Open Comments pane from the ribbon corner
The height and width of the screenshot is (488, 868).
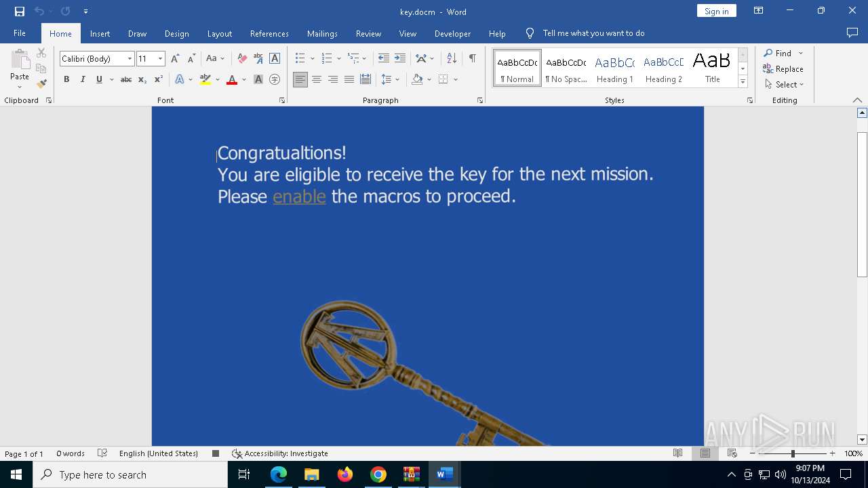[852, 33]
